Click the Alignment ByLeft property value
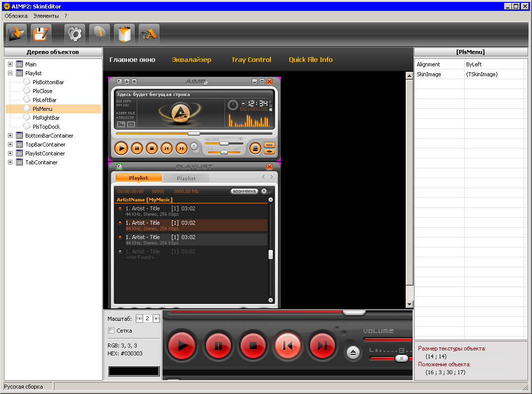The image size is (532, 394). tap(494, 64)
